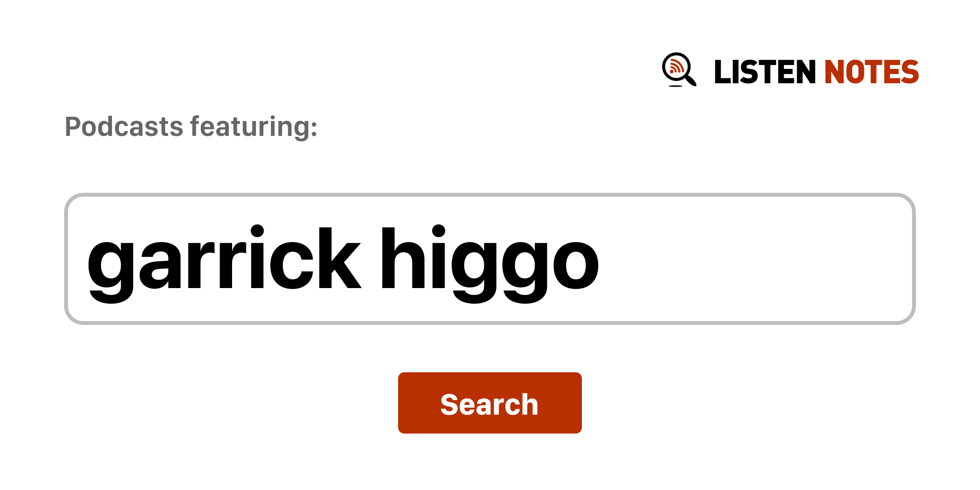Click the word "garrick" in the search box
This screenshot has height=490, width=980.
click(x=224, y=264)
